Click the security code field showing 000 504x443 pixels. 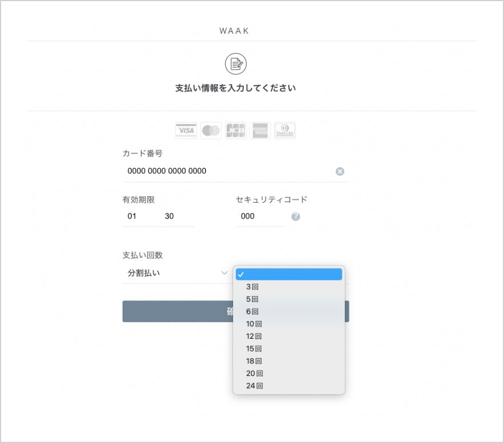(x=259, y=216)
